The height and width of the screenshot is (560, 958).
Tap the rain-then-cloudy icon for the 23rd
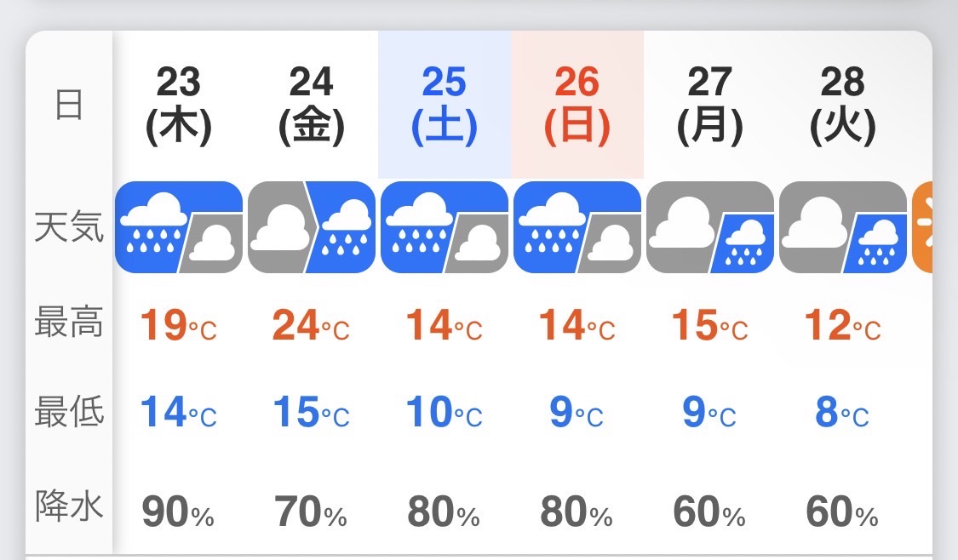coord(179,227)
